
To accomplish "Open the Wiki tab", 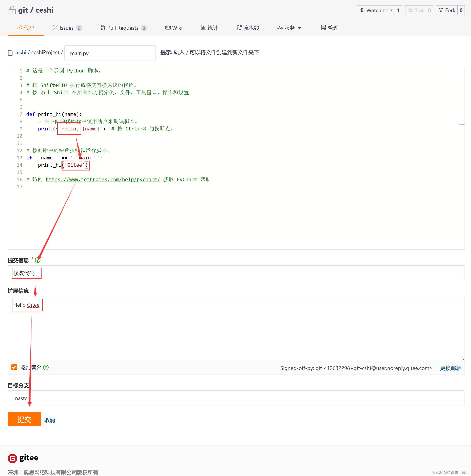I will pos(174,28).
